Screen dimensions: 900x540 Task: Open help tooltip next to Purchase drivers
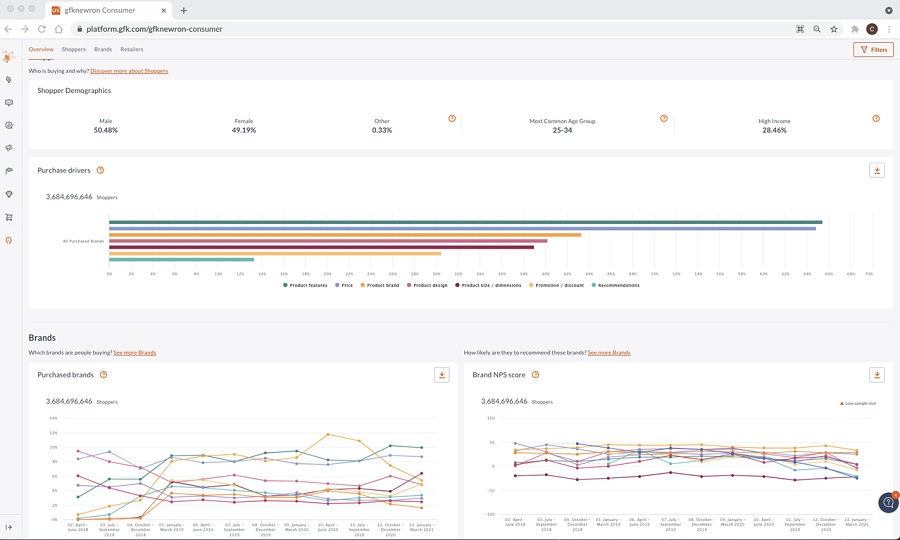point(100,171)
